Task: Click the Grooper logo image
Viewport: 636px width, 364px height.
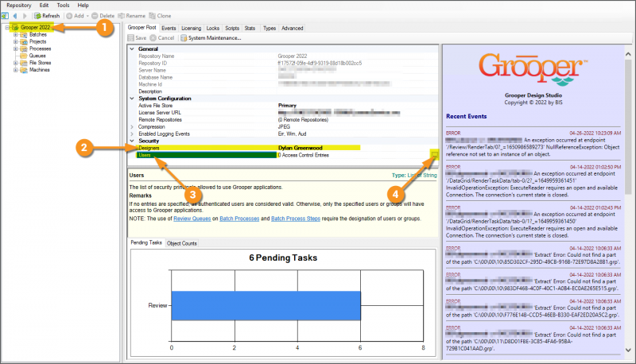Action: (x=533, y=69)
